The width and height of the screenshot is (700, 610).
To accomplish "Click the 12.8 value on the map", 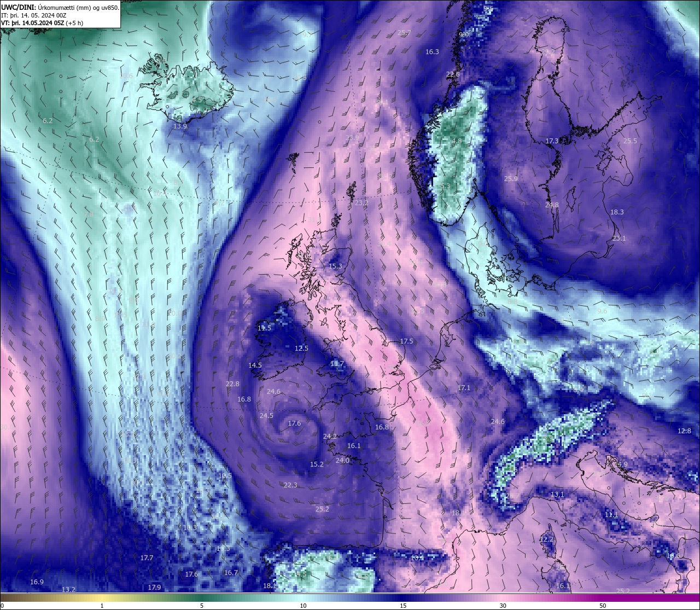I will click(x=684, y=431).
